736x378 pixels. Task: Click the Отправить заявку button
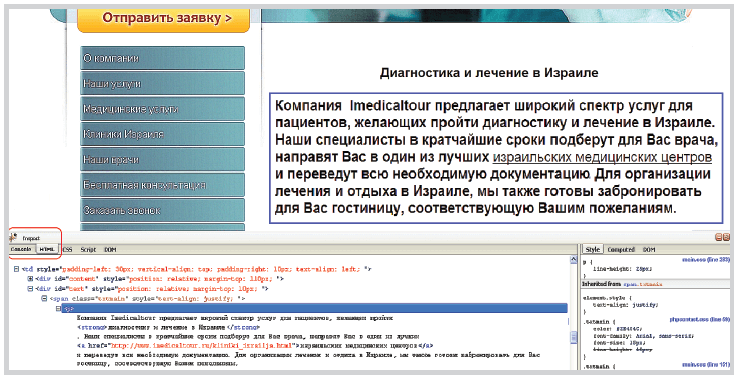[163, 19]
